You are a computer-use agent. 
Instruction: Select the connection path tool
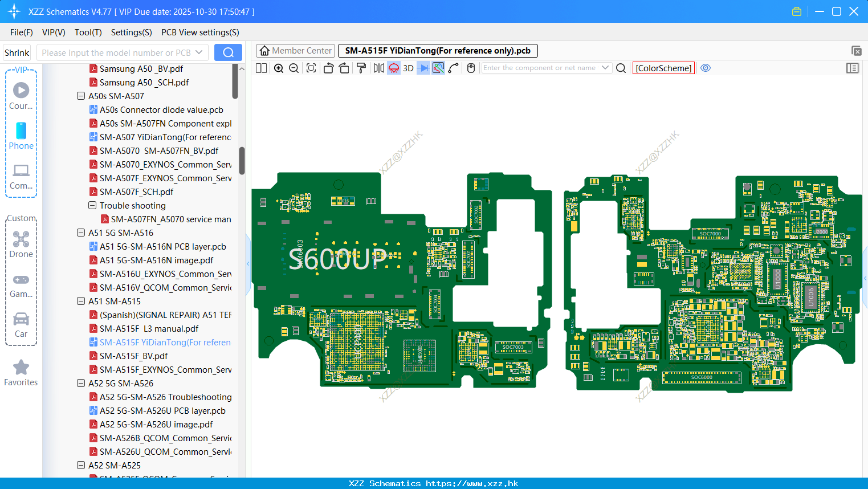tap(454, 68)
